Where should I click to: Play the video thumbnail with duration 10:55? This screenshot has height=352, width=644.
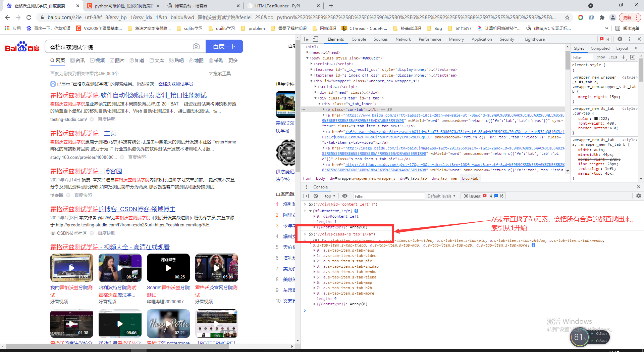(72, 268)
